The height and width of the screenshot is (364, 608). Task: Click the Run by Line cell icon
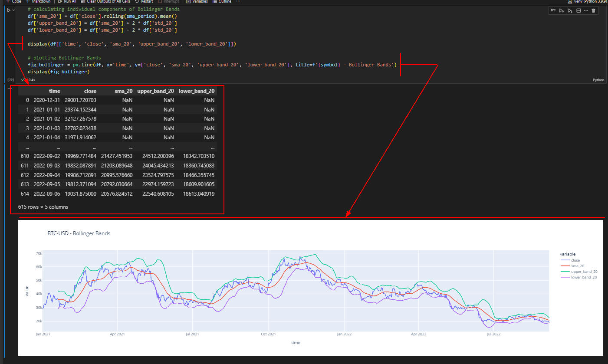(x=553, y=10)
